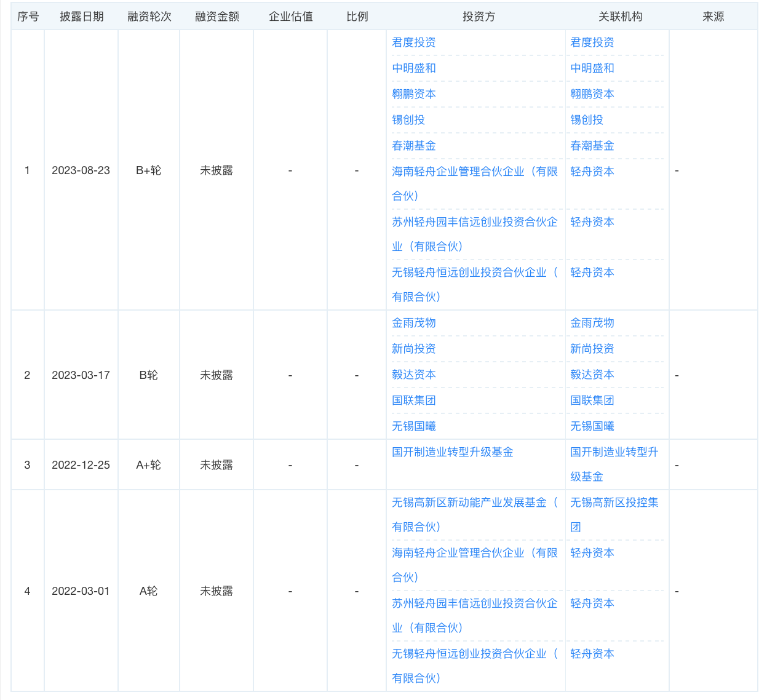Click 新尚投资 in the 关联机构 column

[592, 349]
